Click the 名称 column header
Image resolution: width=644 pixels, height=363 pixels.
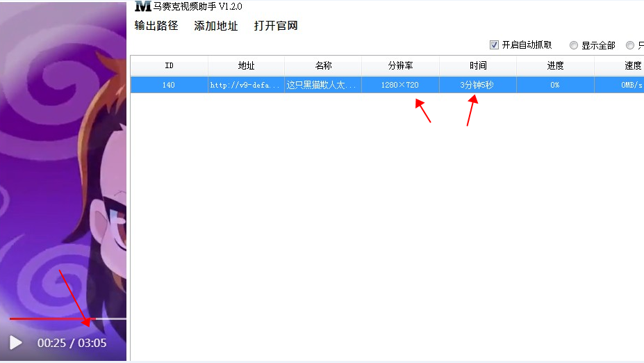coord(323,65)
